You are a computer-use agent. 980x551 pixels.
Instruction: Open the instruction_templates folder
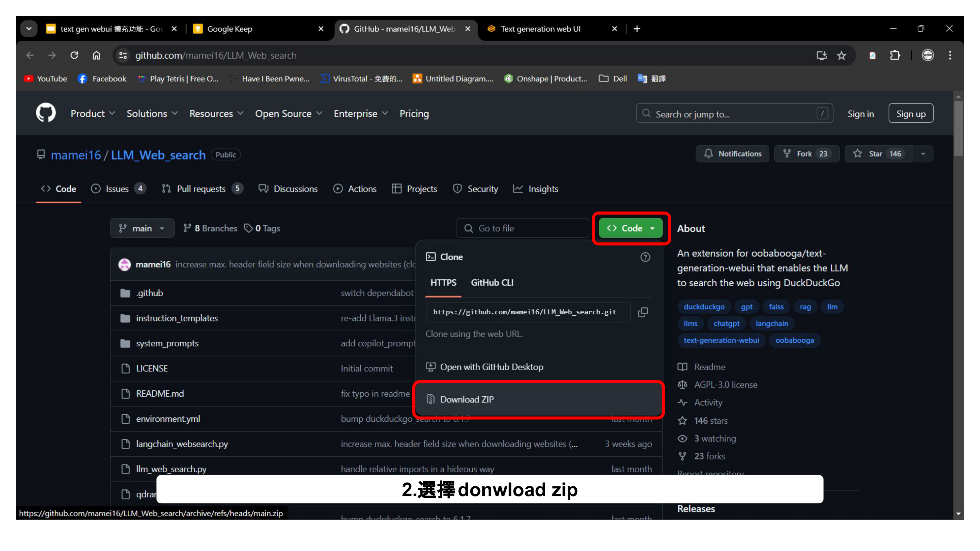pos(177,318)
